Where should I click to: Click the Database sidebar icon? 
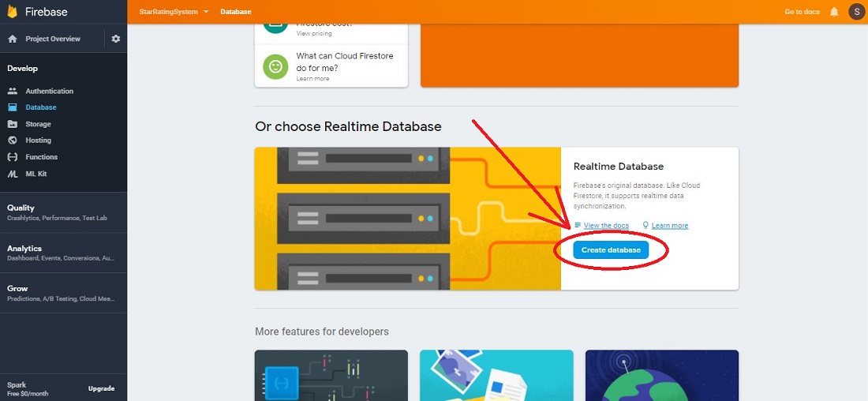[12, 107]
